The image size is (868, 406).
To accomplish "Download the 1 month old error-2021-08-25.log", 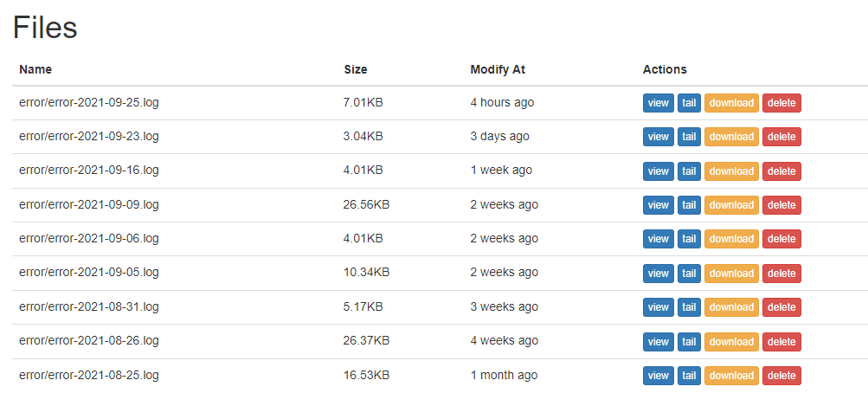I will 731,376.
